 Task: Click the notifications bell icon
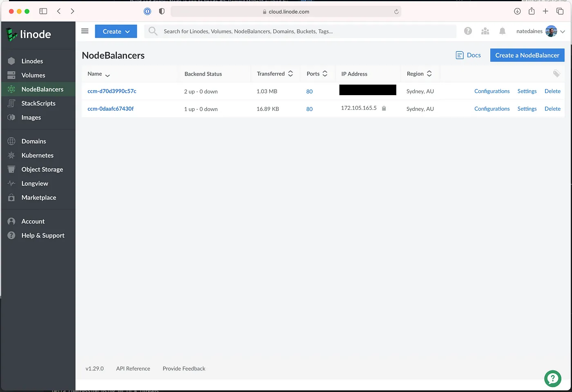tap(502, 31)
